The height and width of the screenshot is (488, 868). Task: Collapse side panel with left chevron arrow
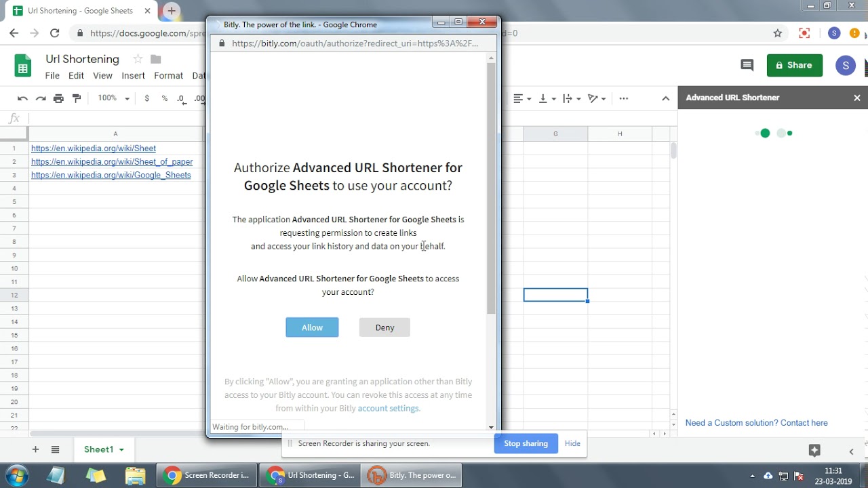[851, 451]
